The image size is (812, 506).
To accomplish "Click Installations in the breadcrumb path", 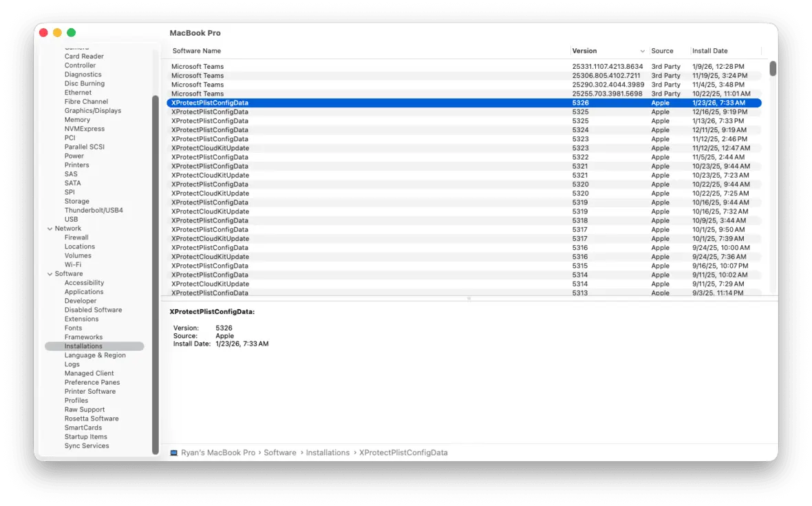I will 328,452.
